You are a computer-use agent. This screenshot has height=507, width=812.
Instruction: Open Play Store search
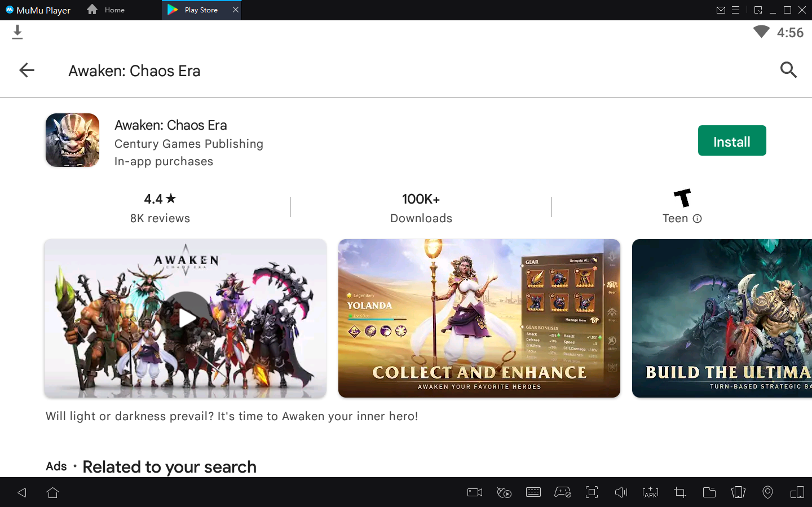click(x=788, y=70)
